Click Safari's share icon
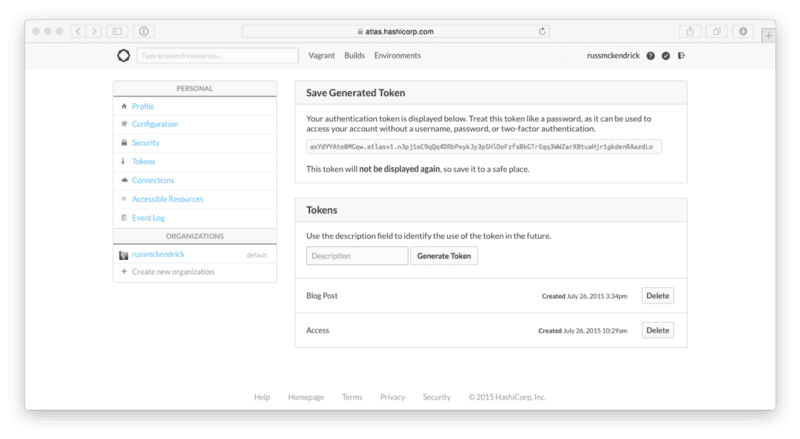This screenshot has height=439, width=800. click(x=690, y=31)
